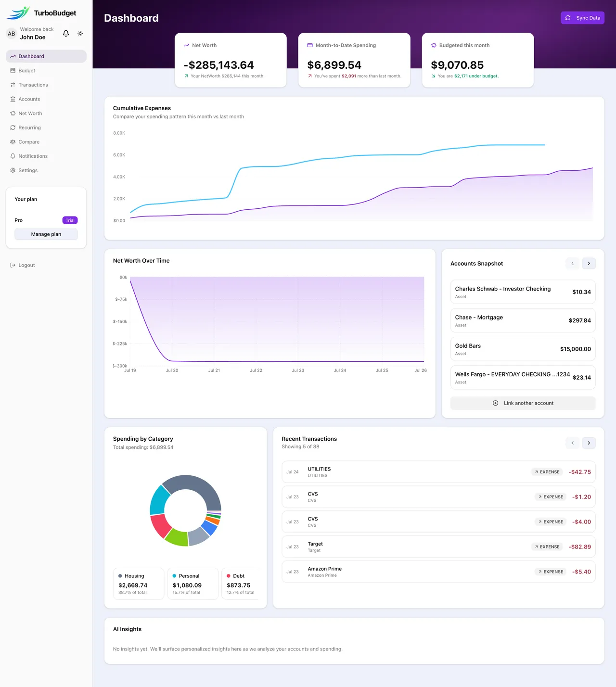Show next page of Accounts Snapshot
Image resolution: width=616 pixels, height=687 pixels.
[589, 263]
